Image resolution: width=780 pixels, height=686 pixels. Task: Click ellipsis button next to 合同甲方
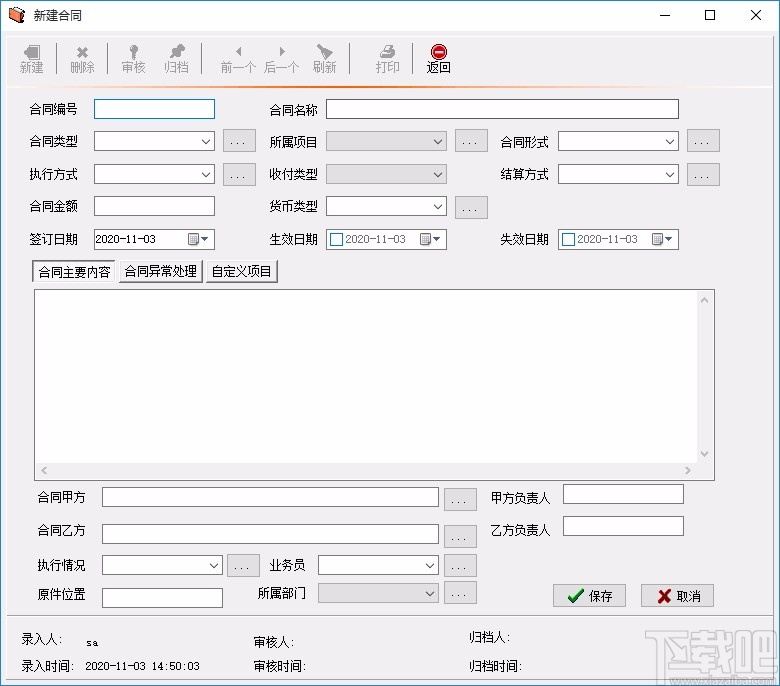[460, 500]
